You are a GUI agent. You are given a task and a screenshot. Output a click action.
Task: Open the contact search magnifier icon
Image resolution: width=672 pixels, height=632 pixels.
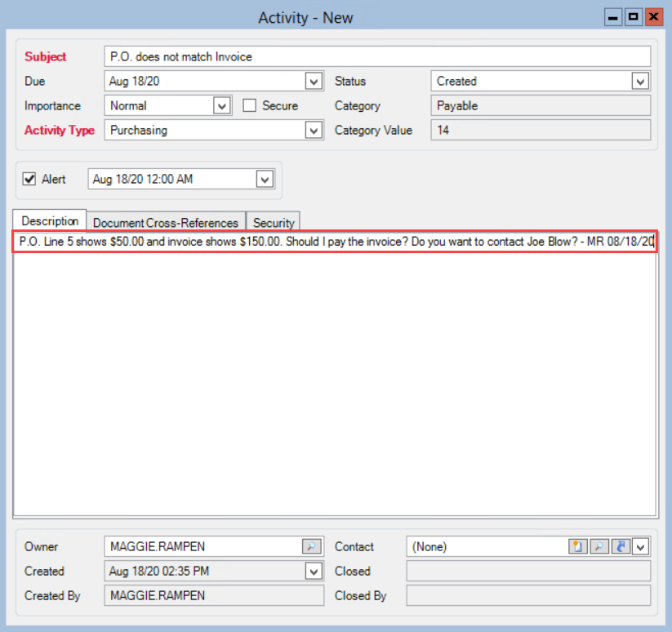click(x=599, y=546)
